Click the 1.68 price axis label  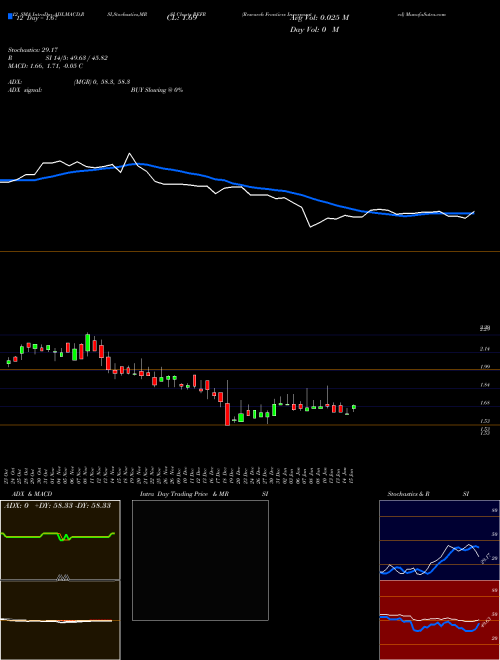click(485, 403)
